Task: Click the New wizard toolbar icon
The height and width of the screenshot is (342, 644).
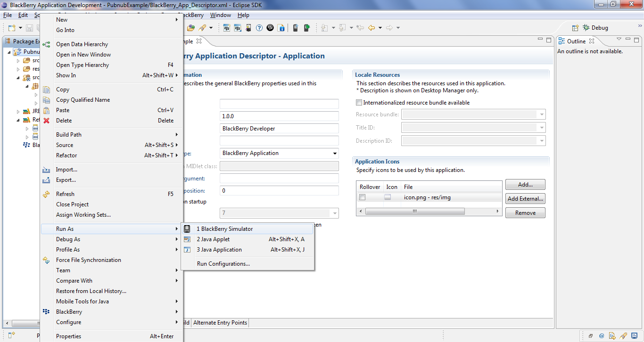Action: [x=12, y=28]
